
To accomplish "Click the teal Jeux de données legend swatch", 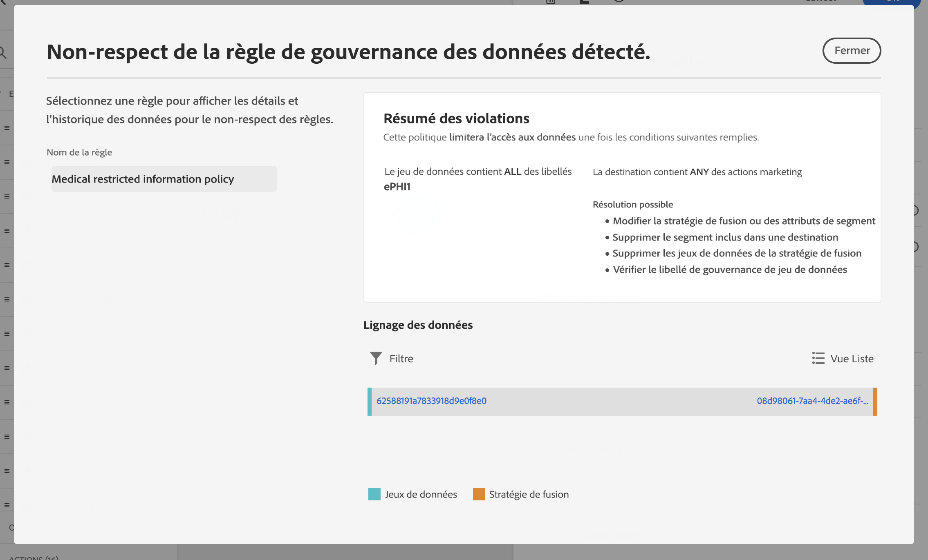I will point(374,494).
